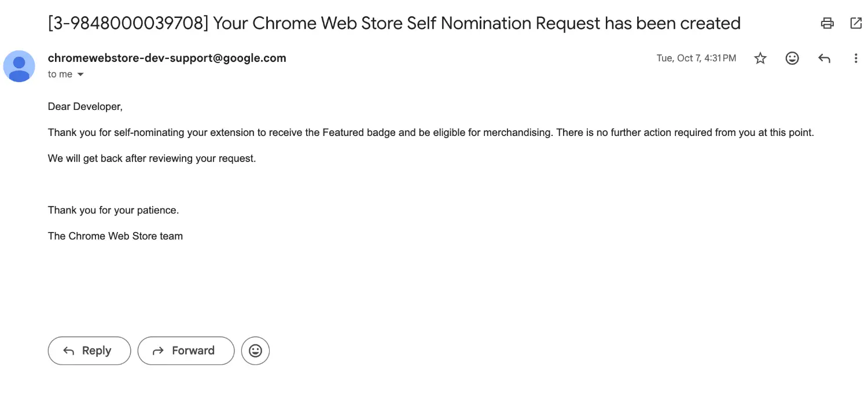Viewport: 868px width, 405px height.
Task: Click the Reply button below the message
Action: 89,351
